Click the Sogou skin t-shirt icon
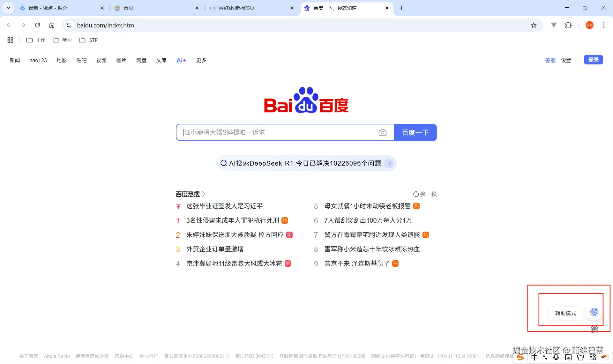This screenshot has width=613, height=364. click(x=581, y=358)
